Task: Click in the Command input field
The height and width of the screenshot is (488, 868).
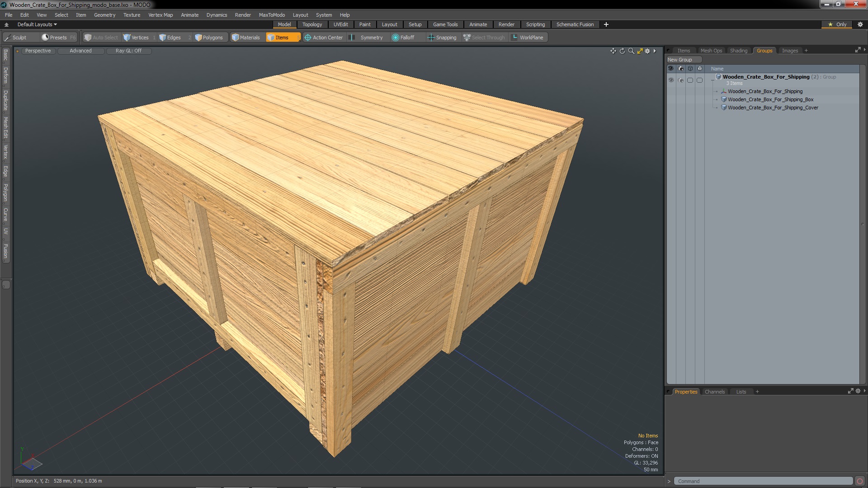Action: coord(763,481)
